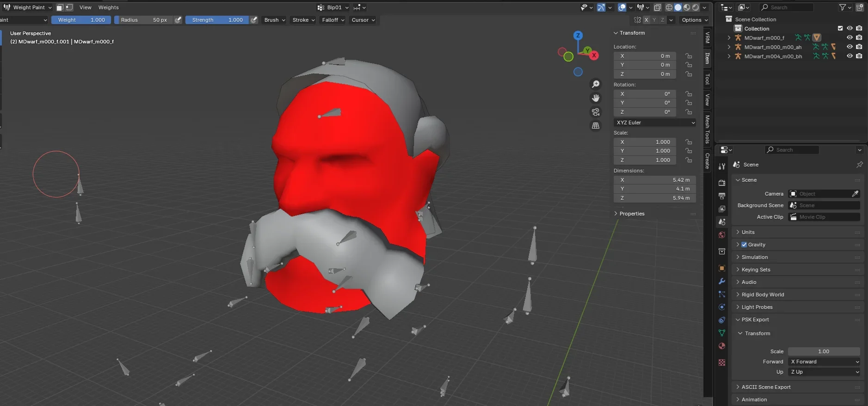Toggle Location X lock icon

[689, 56]
